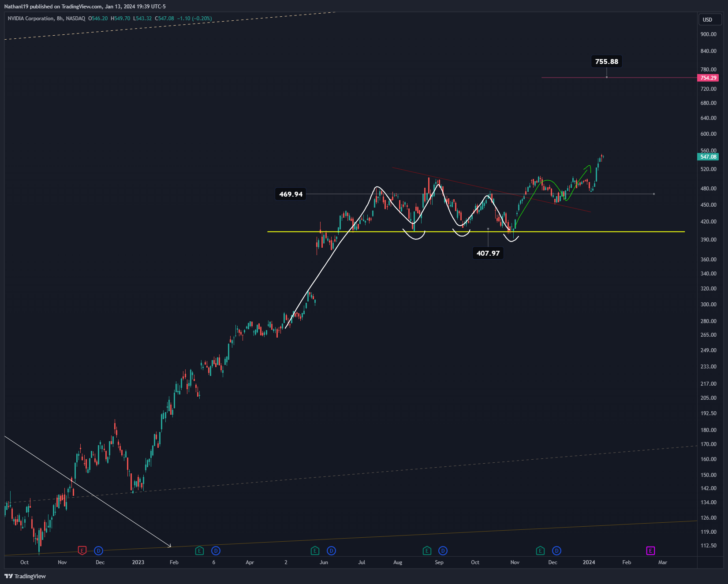728x584 pixels.
Task: Select the 755.88 target price label
Action: click(x=607, y=62)
